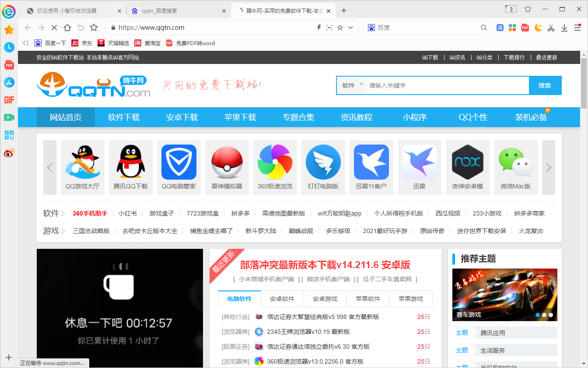
Task: Open the 专题合集 navigation menu
Action: tap(298, 117)
